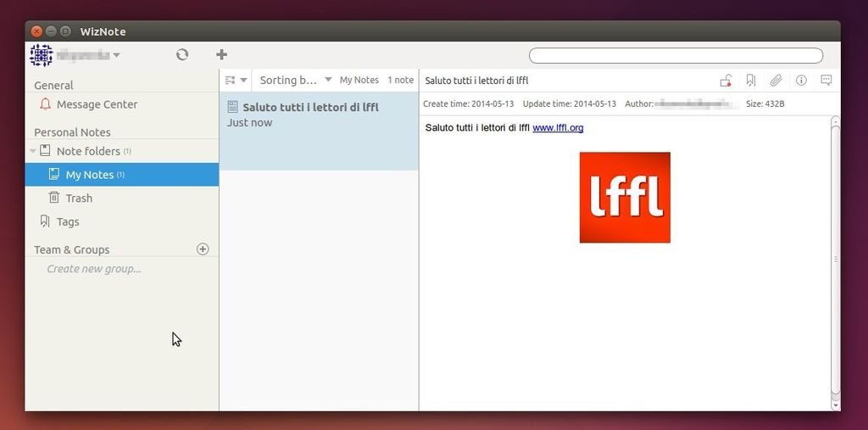Screen dimensions: 868x430
Task: Open the note tags bookmark icon
Action: click(751, 81)
